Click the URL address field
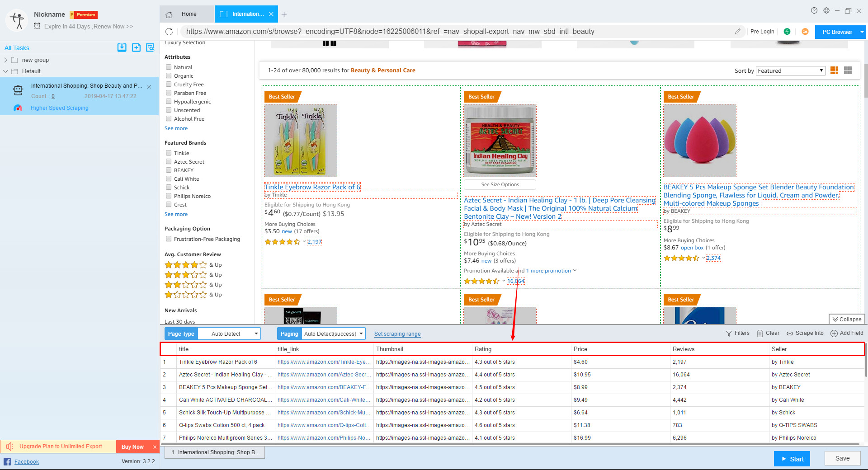 coord(457,32)
